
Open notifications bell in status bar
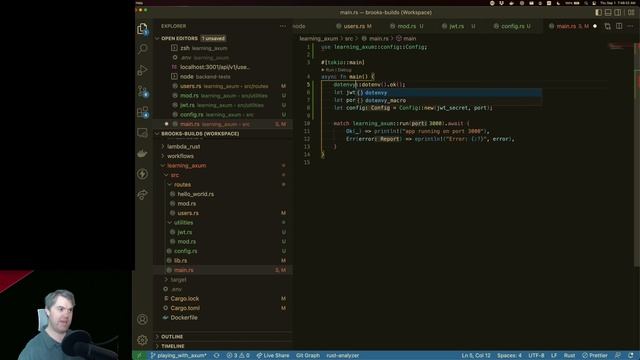(631, 356)
